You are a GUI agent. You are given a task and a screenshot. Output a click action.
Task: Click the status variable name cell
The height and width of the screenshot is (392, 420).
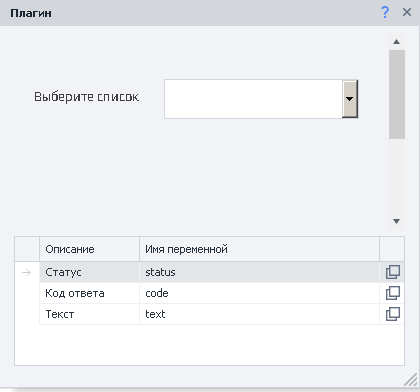pos(259,272)
